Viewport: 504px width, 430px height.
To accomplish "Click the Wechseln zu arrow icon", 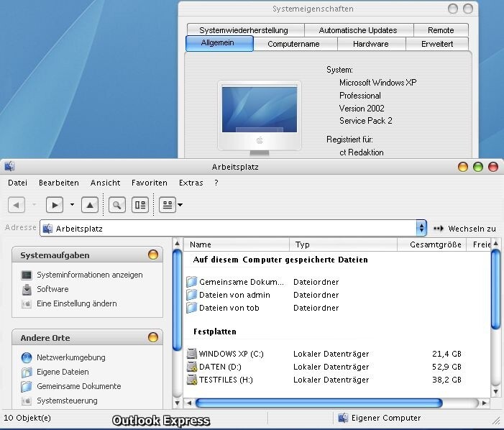I will click(x=439, y=229).
